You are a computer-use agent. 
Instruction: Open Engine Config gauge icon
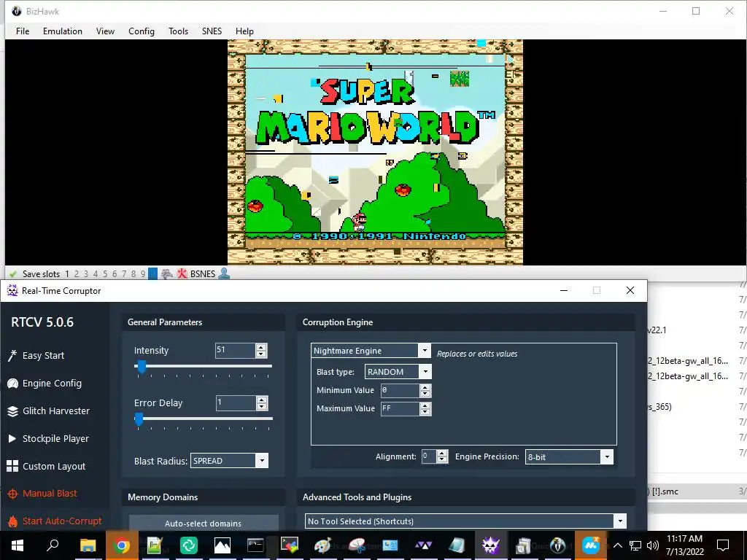point(12,384)
